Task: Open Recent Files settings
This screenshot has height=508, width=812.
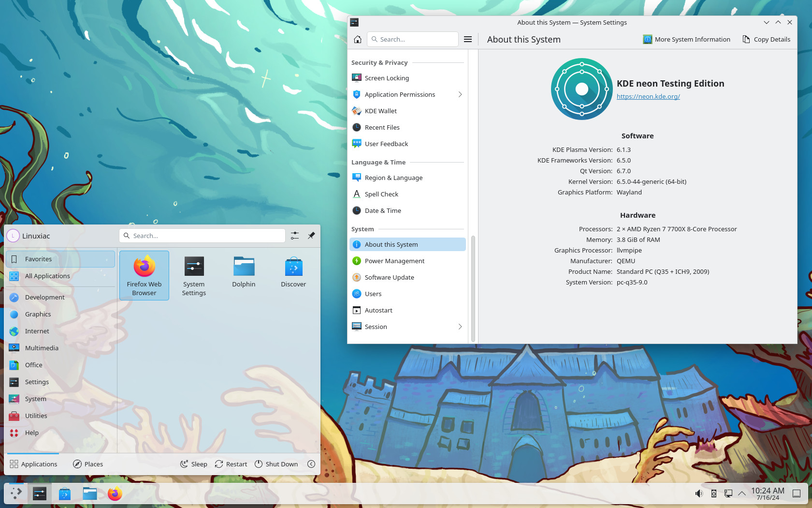Action: pos(407,127)
